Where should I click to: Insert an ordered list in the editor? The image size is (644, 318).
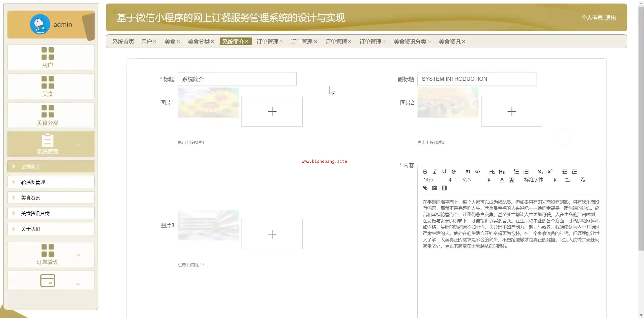516,172
